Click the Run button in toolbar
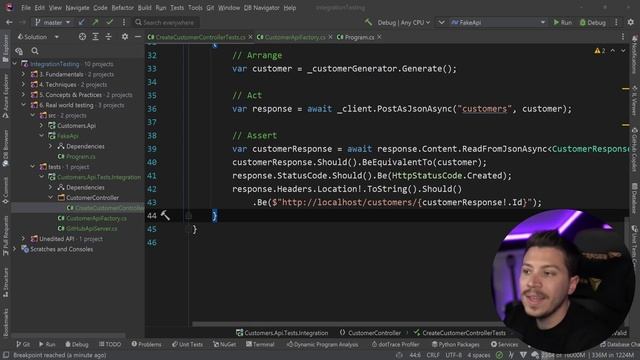This screenshot has height=360, width=640. coord(562,22)
